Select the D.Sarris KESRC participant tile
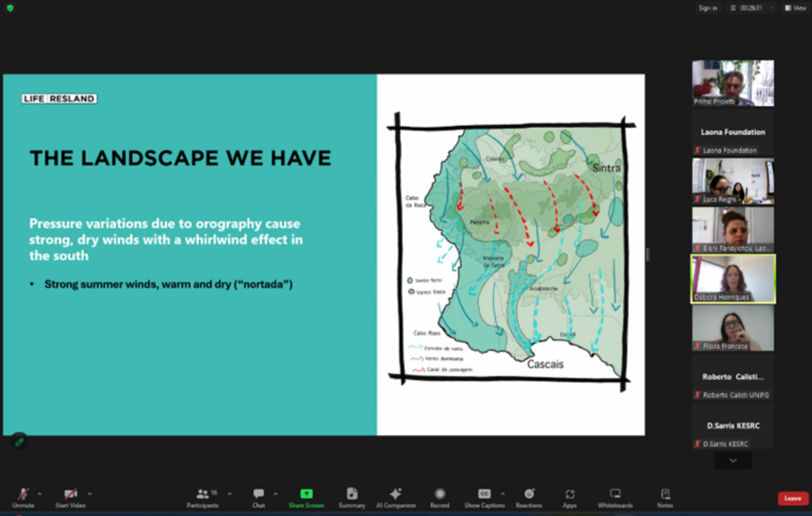Image resolution: width=812 pixels, height=516 pixels. (733, 426)
